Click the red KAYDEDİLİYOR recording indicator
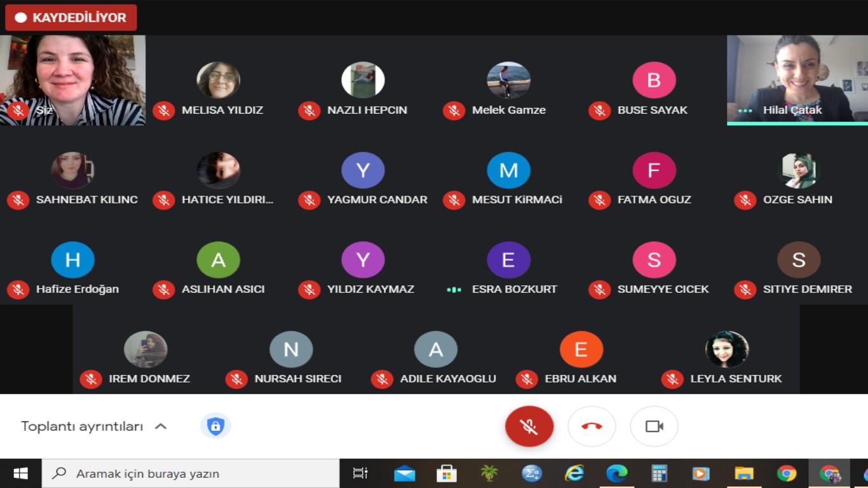Viewport: 868px width, 488px height. (x=71, y=18)
